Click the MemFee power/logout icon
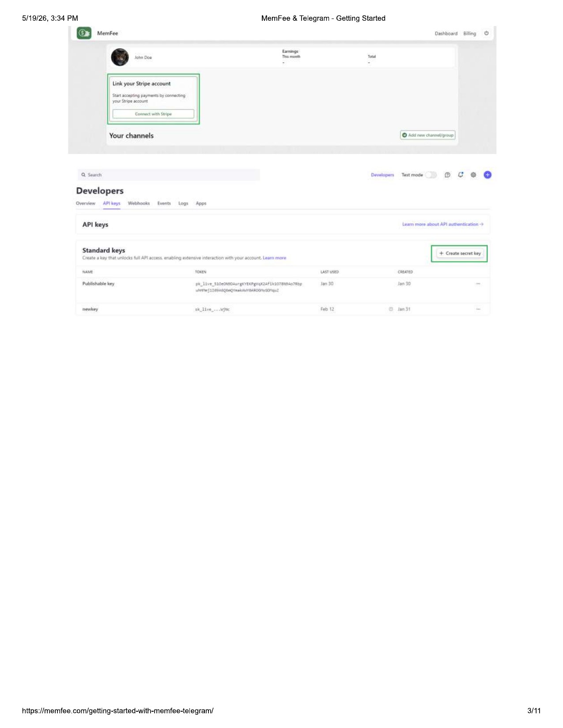Screen dimensions: 563x728 pyautogui.click(x=486, y=33)
